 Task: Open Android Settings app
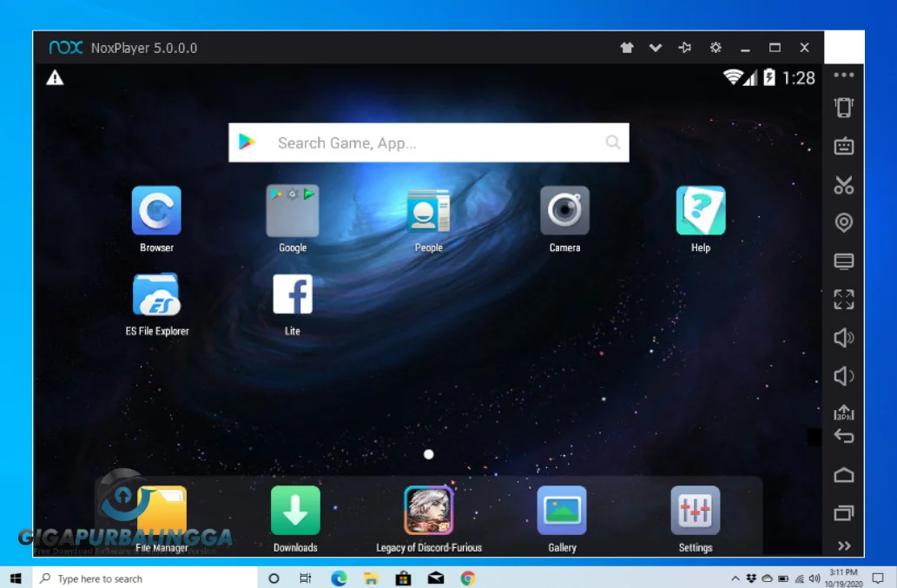(x=695, y=510)
